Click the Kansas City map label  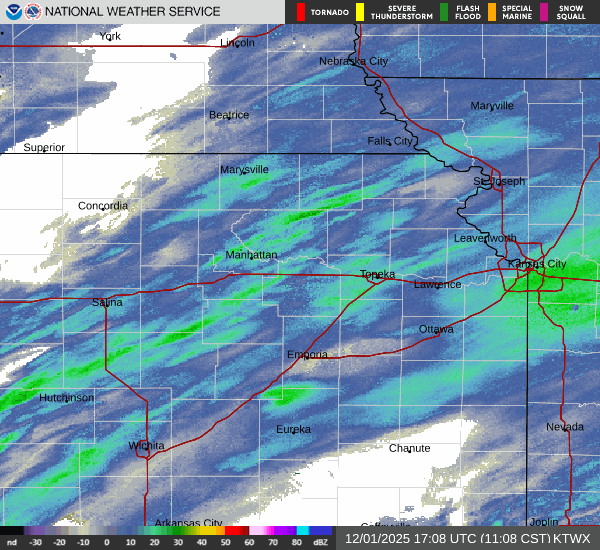coord(537,264)
